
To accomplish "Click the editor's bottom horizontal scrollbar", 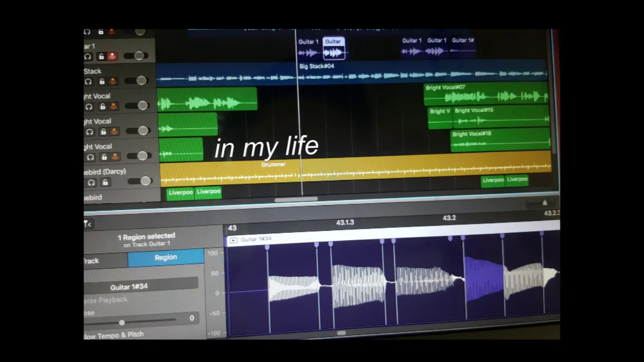I will click(341, 332).
